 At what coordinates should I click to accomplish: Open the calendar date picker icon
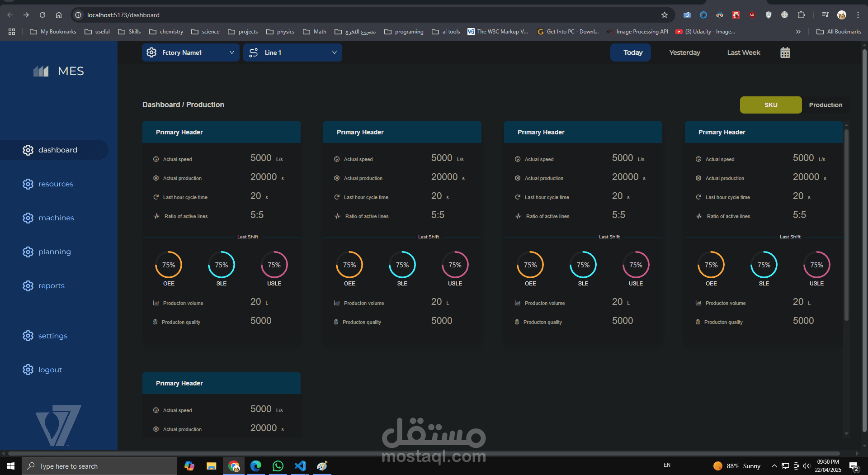pos(785,52)
